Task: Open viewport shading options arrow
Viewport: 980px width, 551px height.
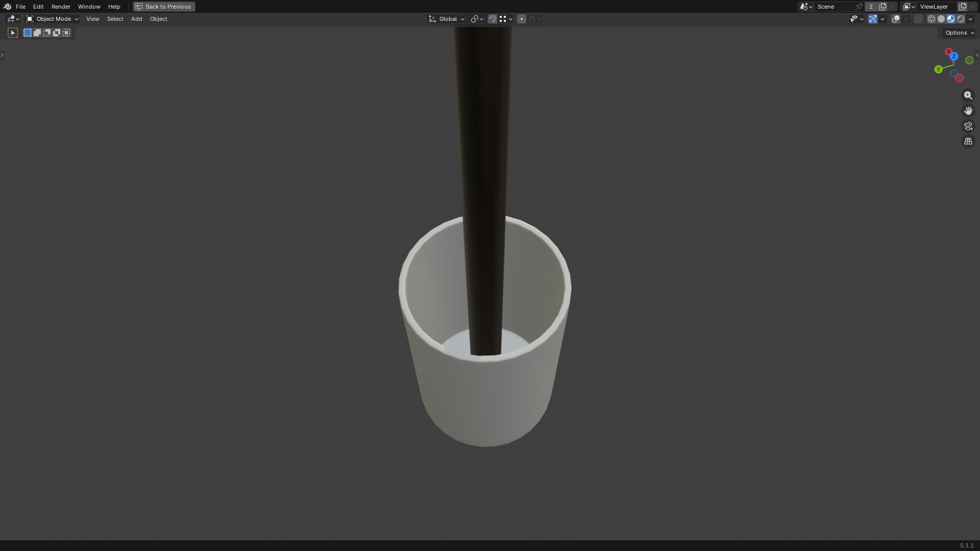Action: [x=970, y=19]
